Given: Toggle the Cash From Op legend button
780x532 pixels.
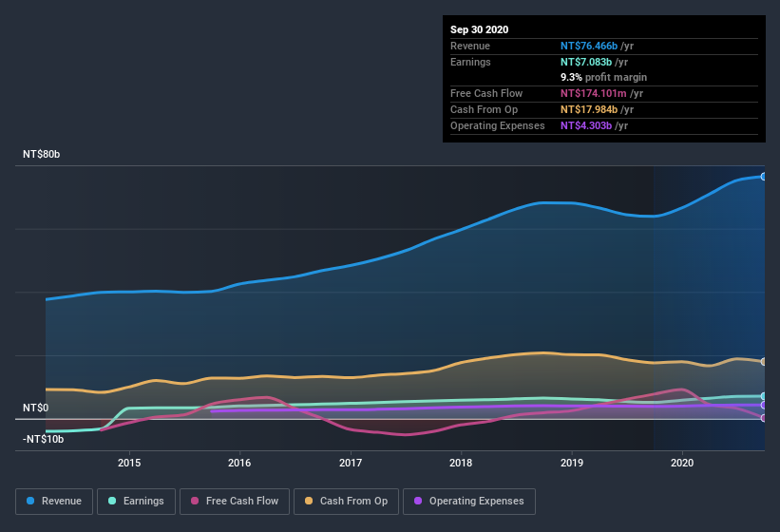Looking at the screenshot, I should point(346,502).
